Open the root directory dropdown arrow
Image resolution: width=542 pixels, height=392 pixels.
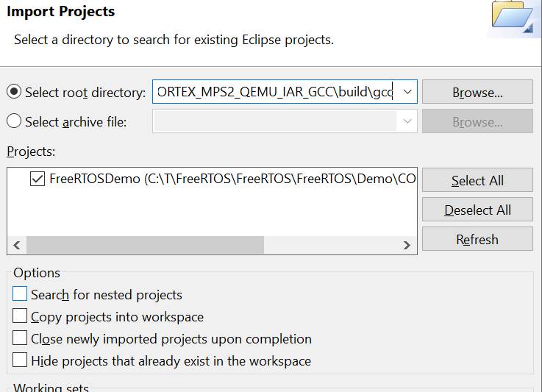coord(407,92)
